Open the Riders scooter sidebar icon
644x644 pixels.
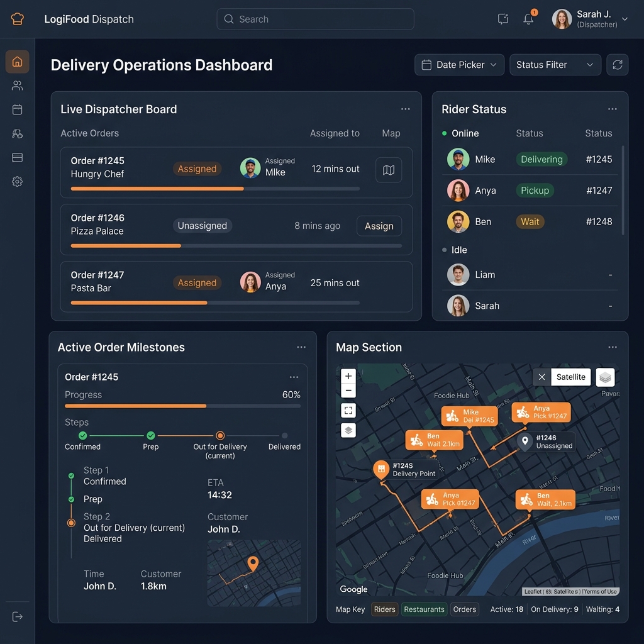tap(17, 133)
